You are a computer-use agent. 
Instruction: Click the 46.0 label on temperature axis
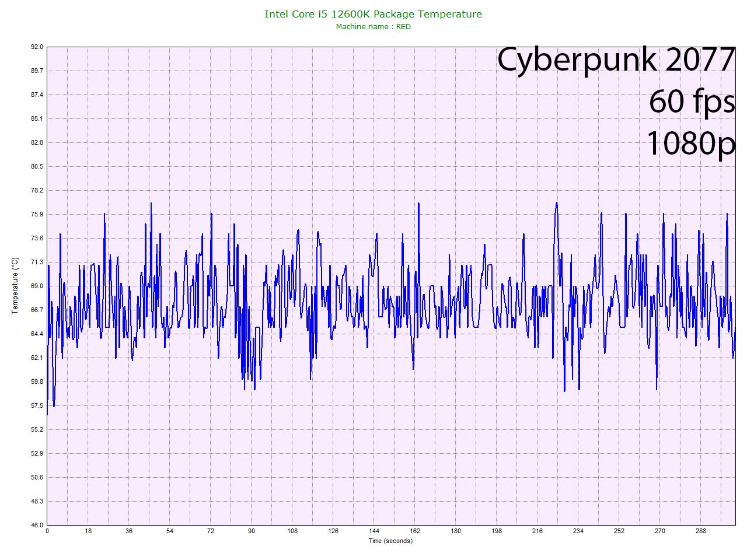37,525
